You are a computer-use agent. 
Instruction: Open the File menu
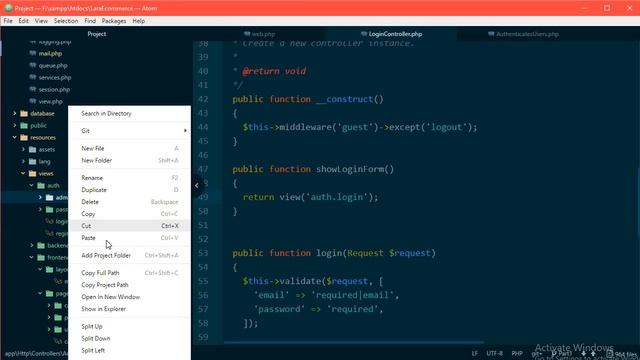[x=8, y=21]
